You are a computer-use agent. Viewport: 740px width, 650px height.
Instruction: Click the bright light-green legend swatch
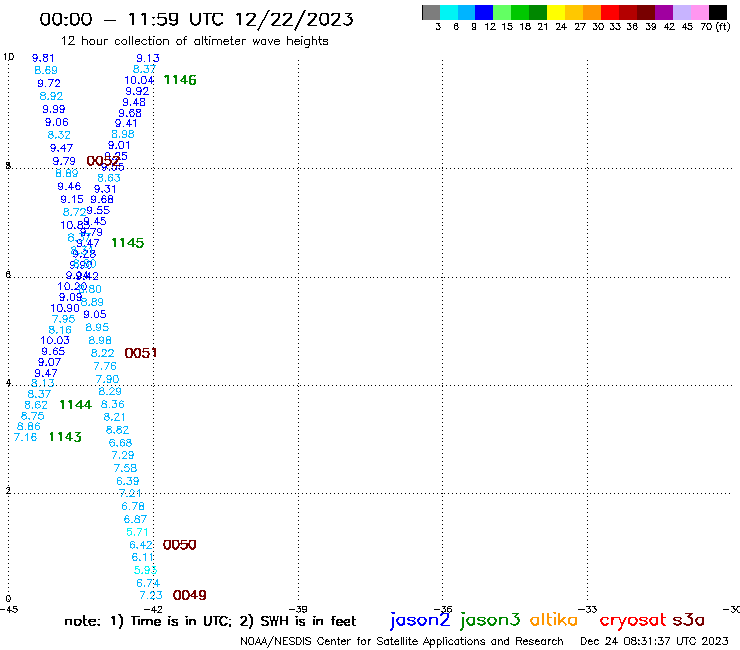pyautogui.click(x=502, y=12)
